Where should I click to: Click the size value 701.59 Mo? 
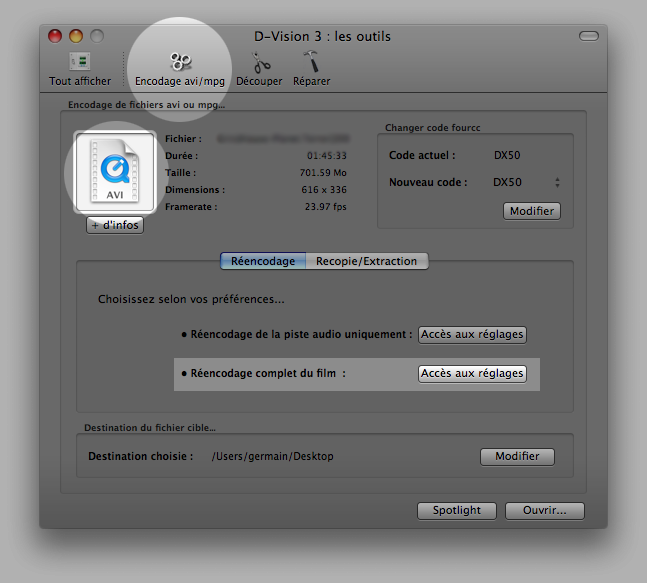point(323,173)
